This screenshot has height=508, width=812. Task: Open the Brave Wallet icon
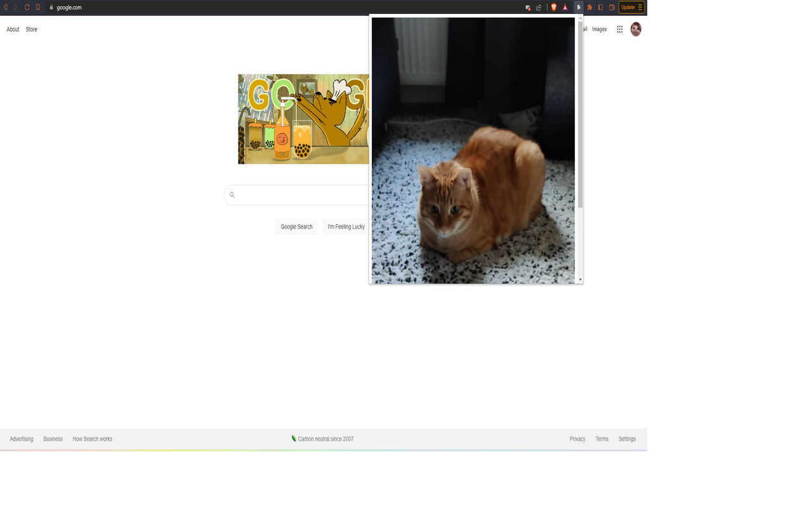point(613,7)
